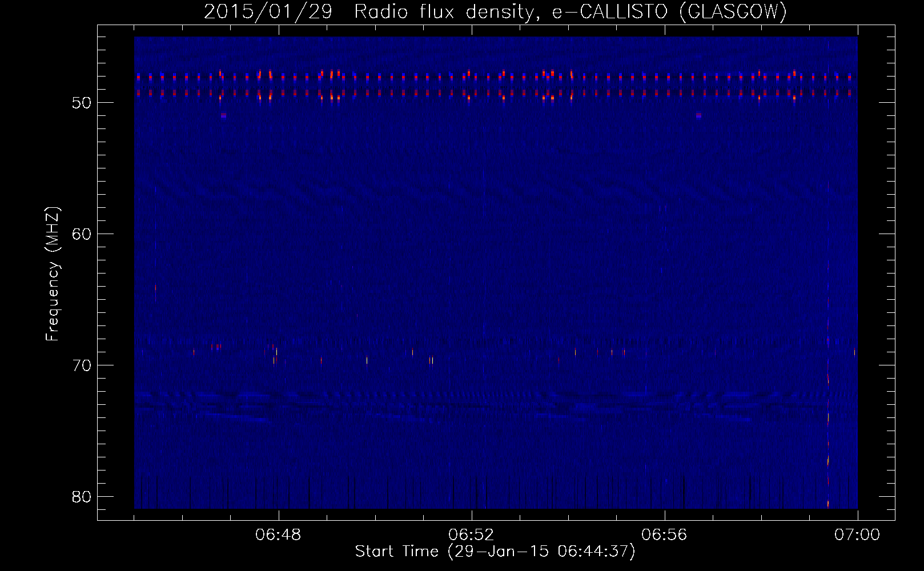Viewport: 924px width, 571px height.
Task: Click the 80 frequency tick label
Action: pyautogui.click(x=82, y=497)
